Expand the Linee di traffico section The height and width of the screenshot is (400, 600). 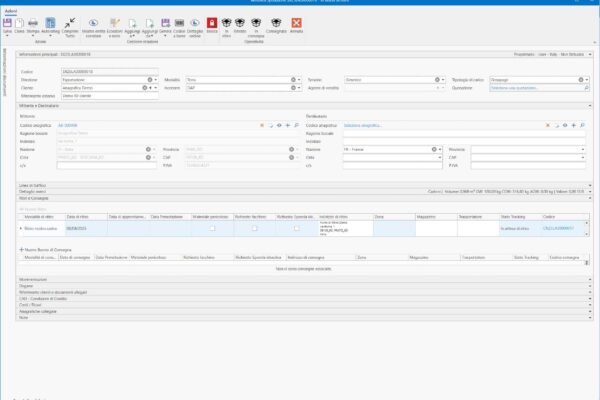click(590, 185)
